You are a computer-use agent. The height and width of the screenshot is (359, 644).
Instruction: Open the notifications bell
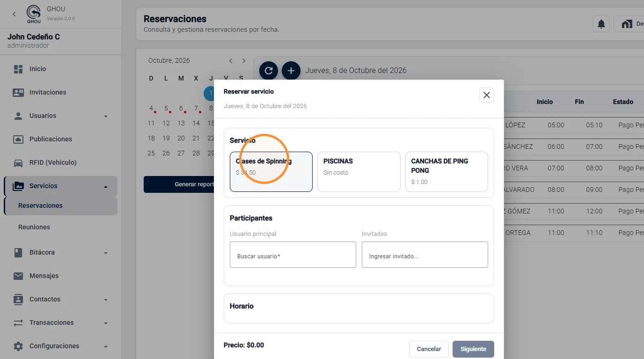(601, 24)
